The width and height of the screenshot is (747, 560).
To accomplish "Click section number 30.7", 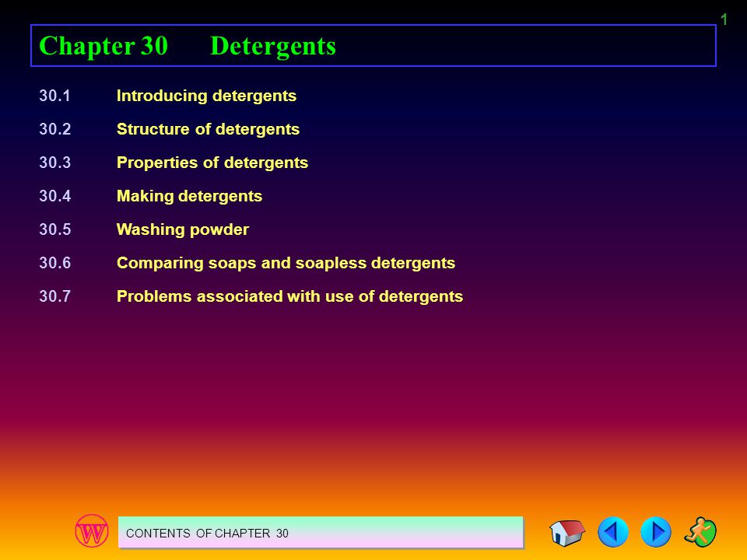I will 54,296.
